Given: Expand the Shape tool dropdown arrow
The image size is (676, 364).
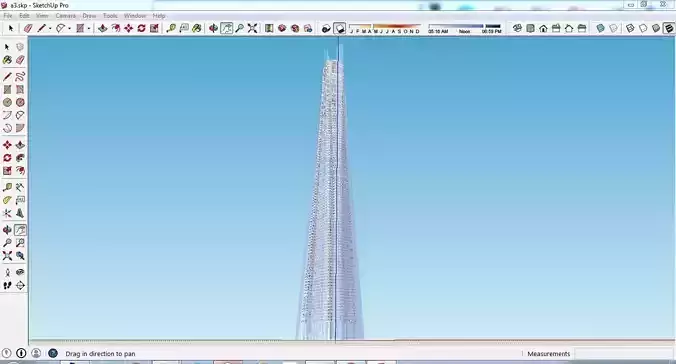Looking at the screenshot, I should 89,28.
